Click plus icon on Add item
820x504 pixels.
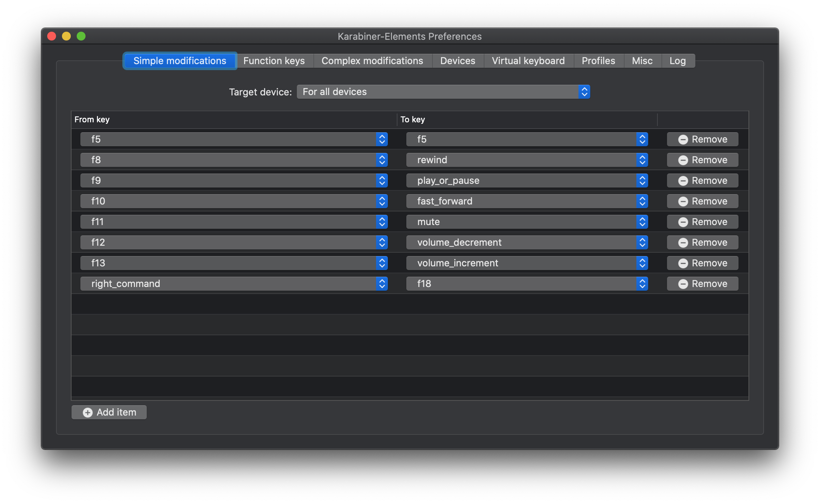(x=88, y=413)
